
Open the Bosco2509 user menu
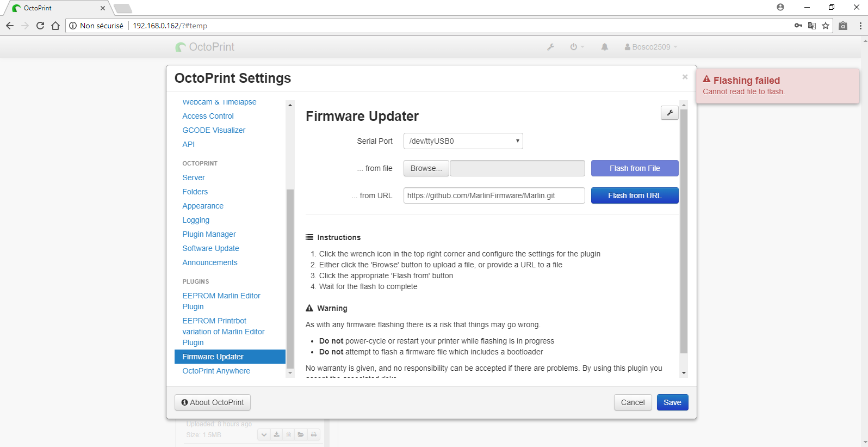pyautogui.click(x=651, y=47)
